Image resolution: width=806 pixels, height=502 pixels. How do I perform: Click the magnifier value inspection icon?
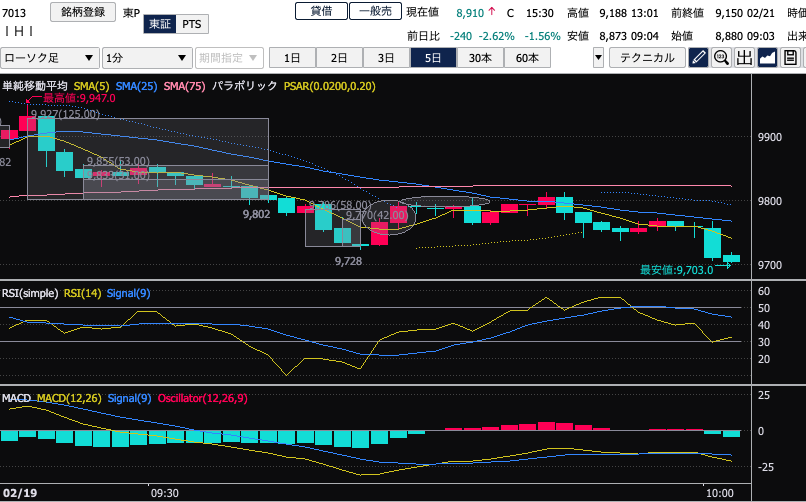coord(721,57)
